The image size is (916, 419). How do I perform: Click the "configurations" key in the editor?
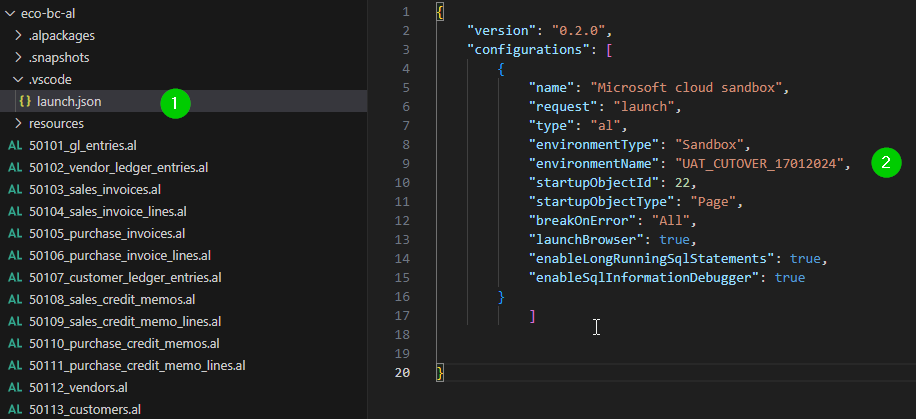(529, 50)
